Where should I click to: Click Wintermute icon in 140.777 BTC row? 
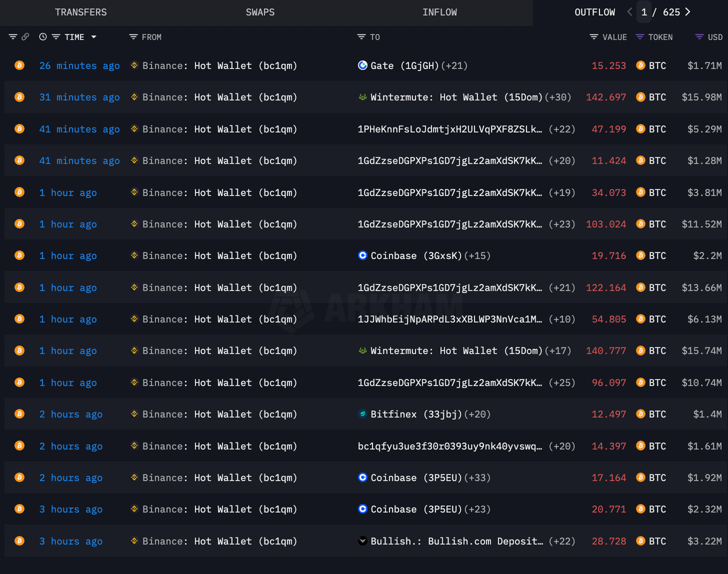[x=363, y=351]
